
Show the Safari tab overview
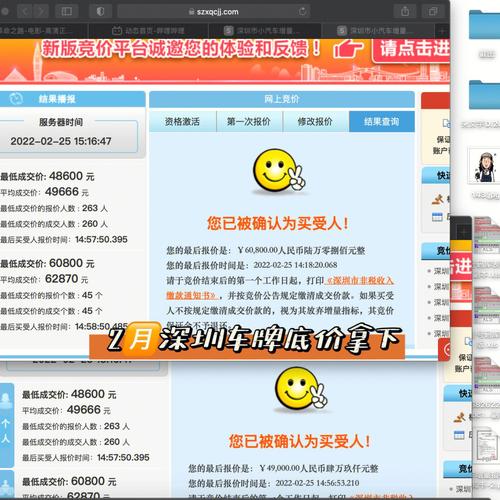pyautogui.click(x=433, y=12)
